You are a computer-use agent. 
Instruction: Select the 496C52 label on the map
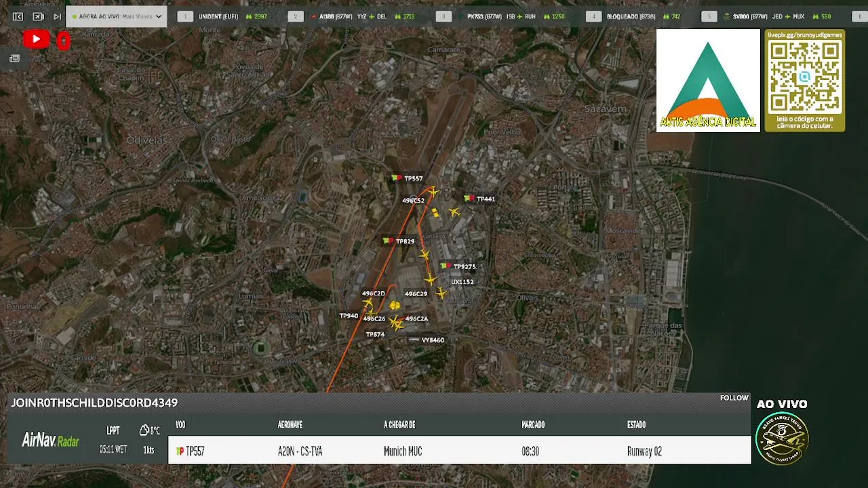413,201
